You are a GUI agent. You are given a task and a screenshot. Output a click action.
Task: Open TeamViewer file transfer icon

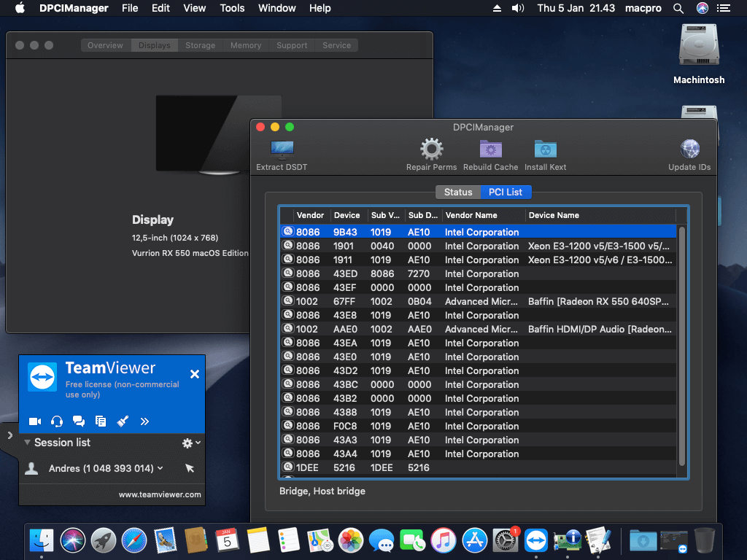tap(101, 421)
